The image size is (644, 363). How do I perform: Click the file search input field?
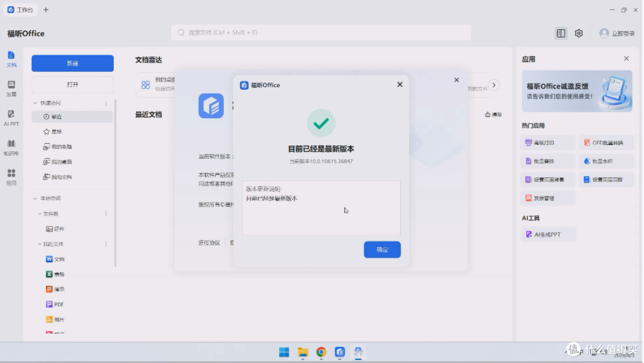point(321,32)
